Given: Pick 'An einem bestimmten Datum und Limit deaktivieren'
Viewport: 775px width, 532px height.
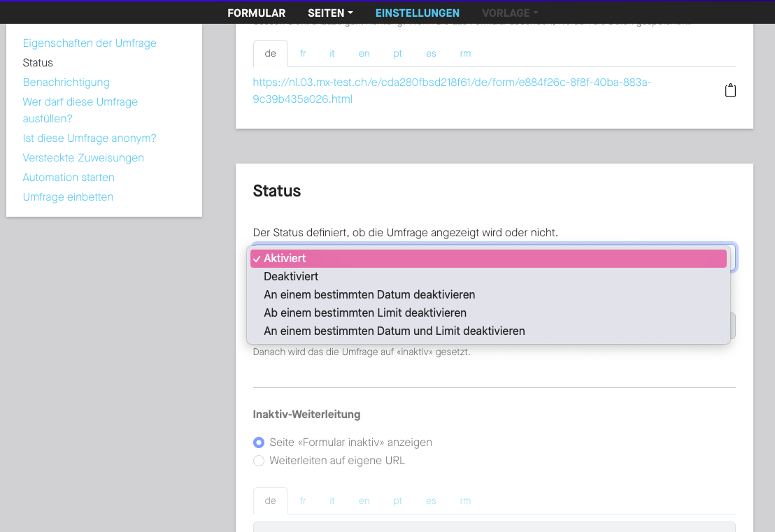Looking at the screenshot, I should pos(394,331).
